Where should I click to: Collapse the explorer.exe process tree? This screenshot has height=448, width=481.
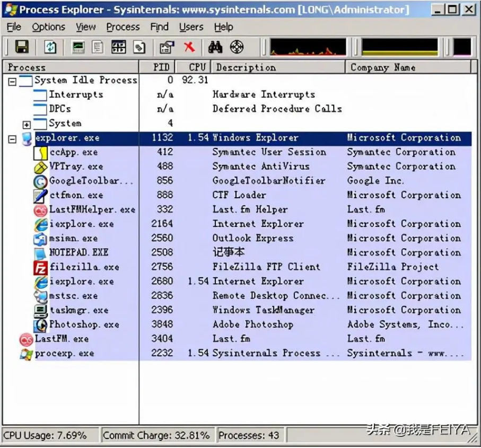pyautogui.click(x=12, y=139)
